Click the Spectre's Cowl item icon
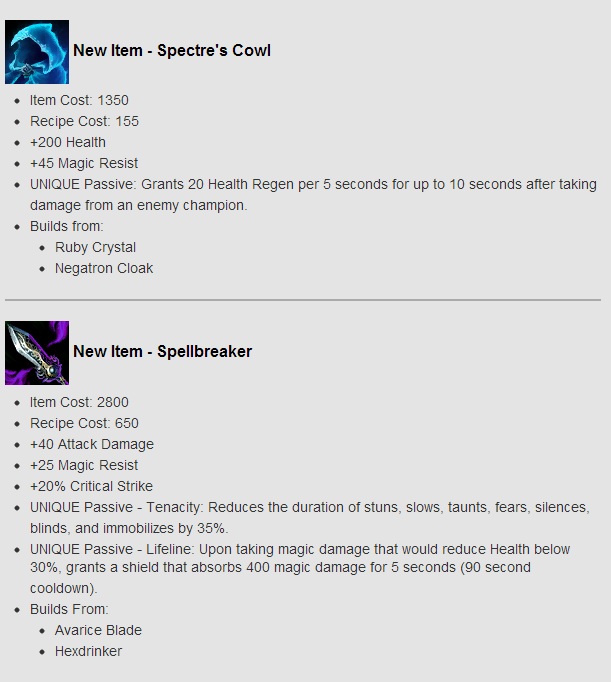 pyautogui.click(x=37, y=52)
